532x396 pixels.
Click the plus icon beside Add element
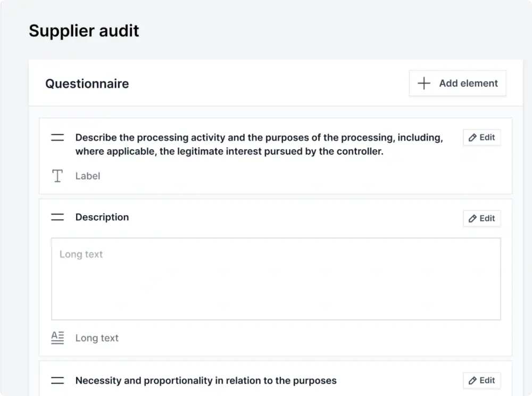[423, 84]
